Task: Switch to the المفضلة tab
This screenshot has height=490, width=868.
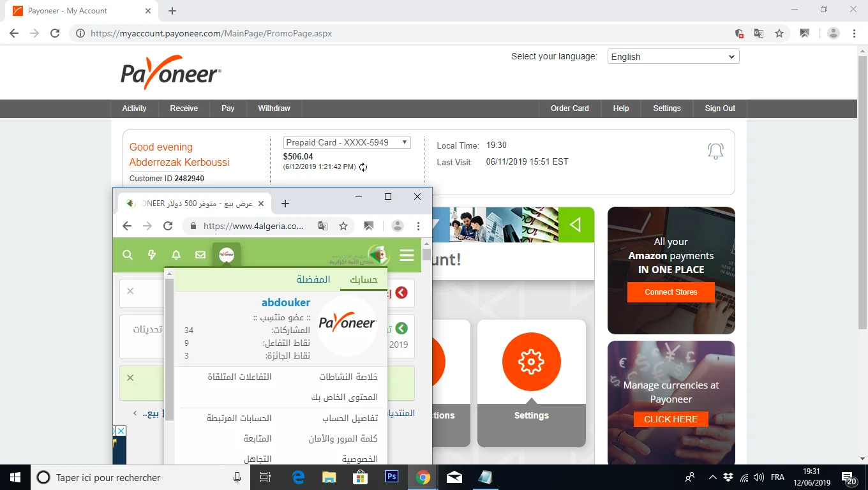Action: [x=313, y=279]
